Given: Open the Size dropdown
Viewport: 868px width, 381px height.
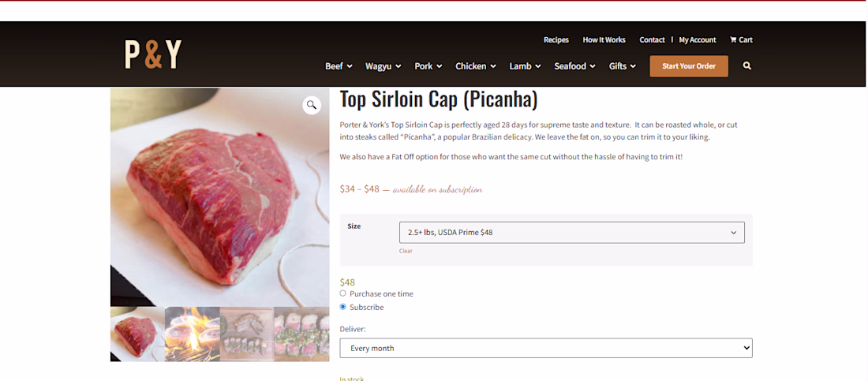Looking at the screenshot, I should click(572, 233).
